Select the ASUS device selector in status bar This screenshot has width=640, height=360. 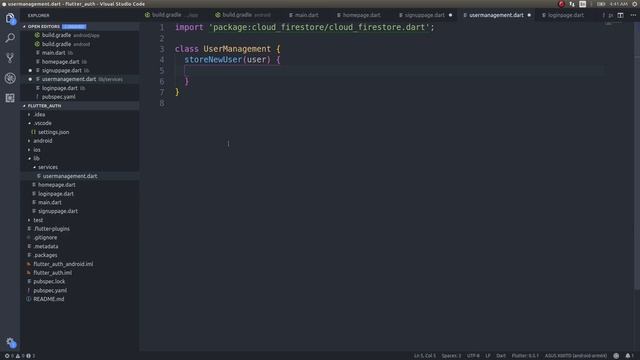click(576, 356)
